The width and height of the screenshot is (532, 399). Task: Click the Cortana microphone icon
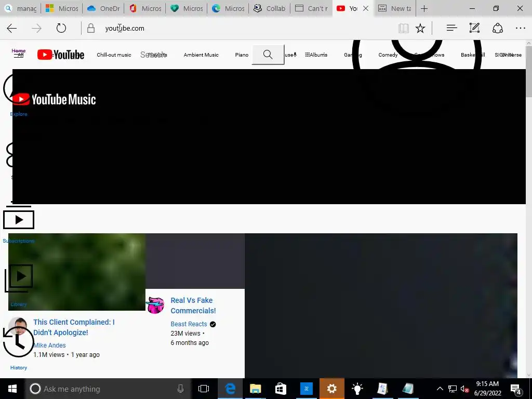(x=180, y=389)
